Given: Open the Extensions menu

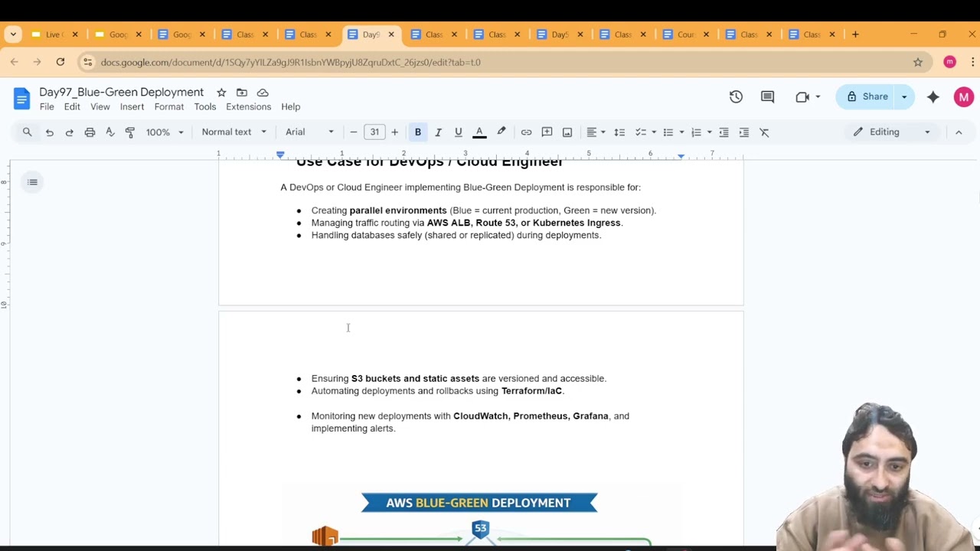Looking at the screenshot, I should (x=248, y=107).
